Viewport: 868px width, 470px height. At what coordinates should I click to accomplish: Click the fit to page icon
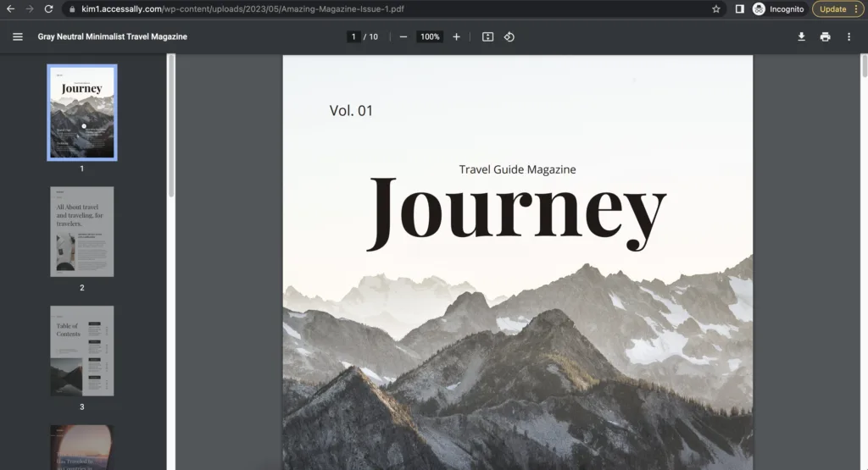tap(487, 37)
